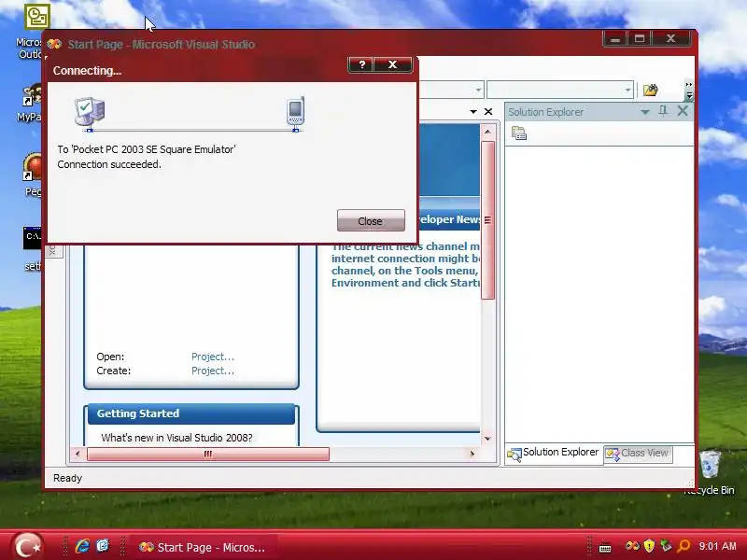
Task: Click the 9:01 AM taskbar clock
Action: click(x=717, y=546)
